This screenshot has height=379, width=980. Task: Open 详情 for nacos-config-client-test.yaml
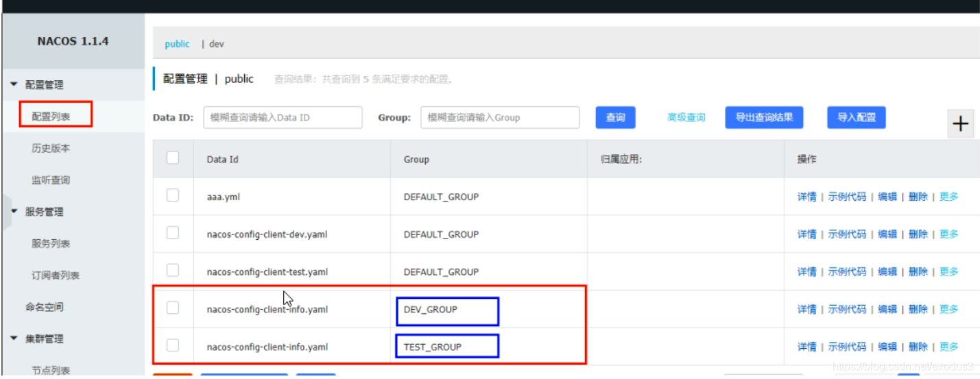click(806, 271)
